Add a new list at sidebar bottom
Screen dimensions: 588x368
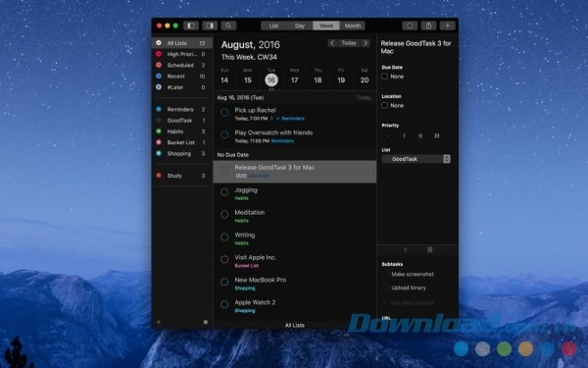[159, 322]
